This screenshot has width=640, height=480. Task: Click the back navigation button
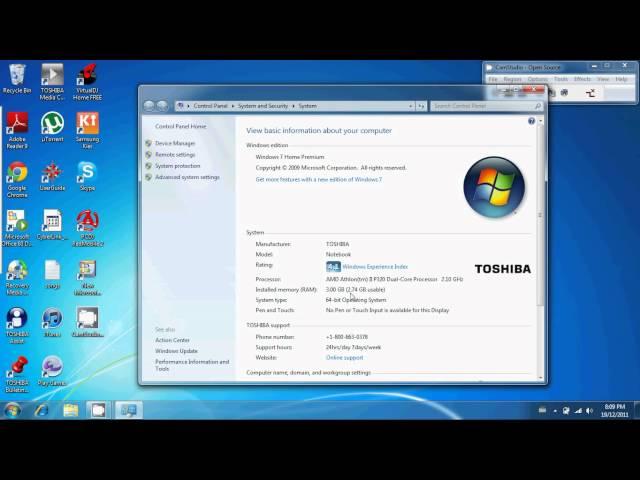pyautogui.click(x=149, y=106)
